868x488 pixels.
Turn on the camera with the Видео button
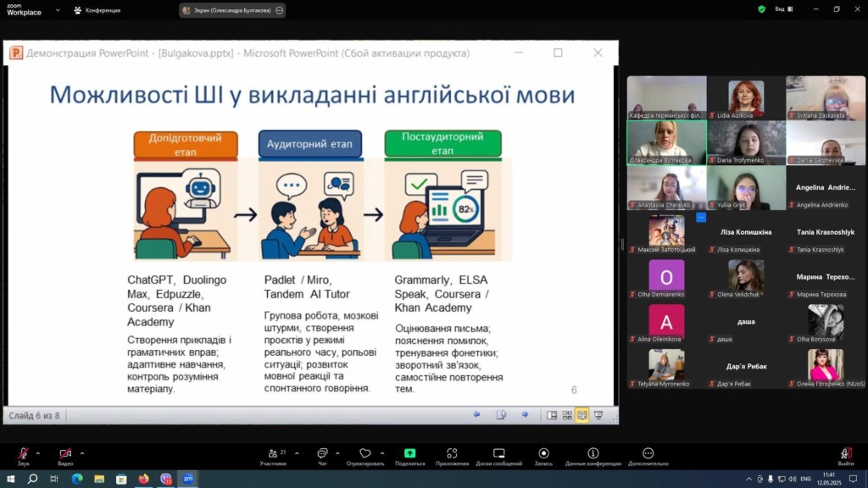tap(65, 457)
